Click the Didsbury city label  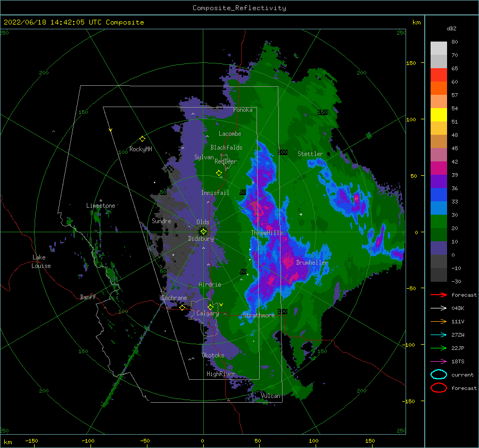(201, 239)
